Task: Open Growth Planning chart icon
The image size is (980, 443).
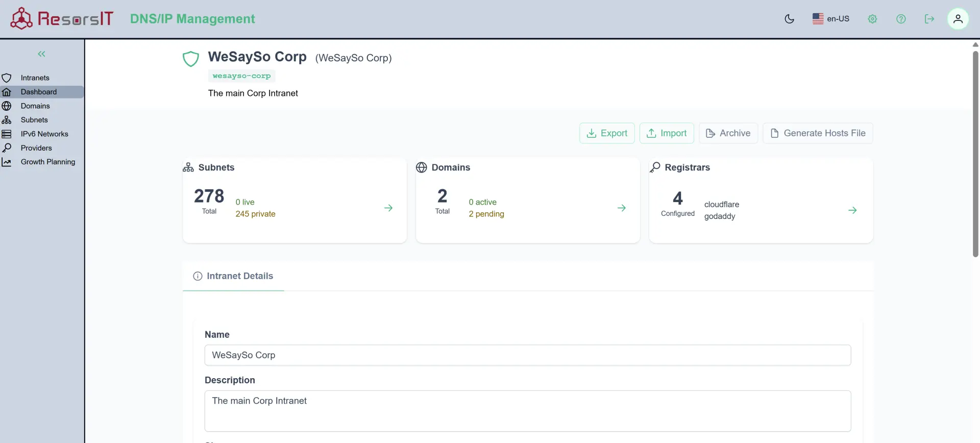Action: click(7, 162)
